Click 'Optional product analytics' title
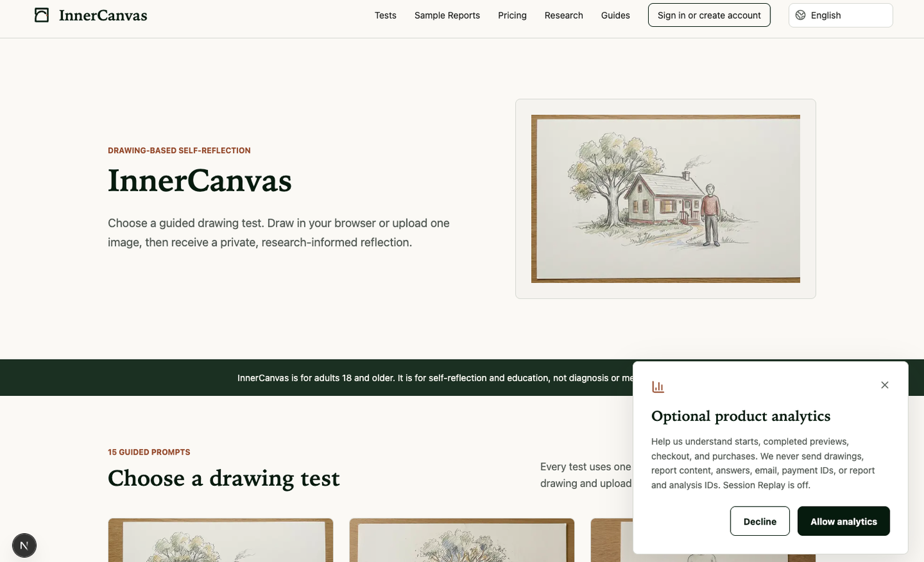This screenshot has height=562, width=924. [x=740, y=416]
